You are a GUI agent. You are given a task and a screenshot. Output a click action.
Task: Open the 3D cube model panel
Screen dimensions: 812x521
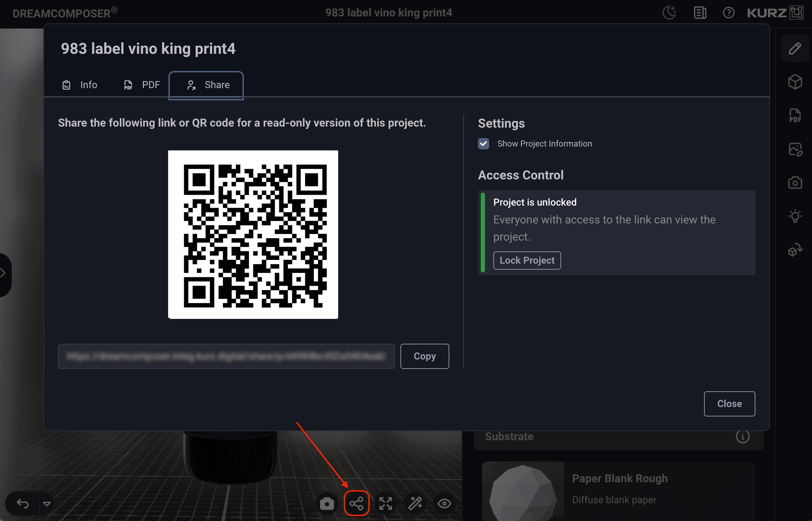pyautogui.click(x=795, y=82)
